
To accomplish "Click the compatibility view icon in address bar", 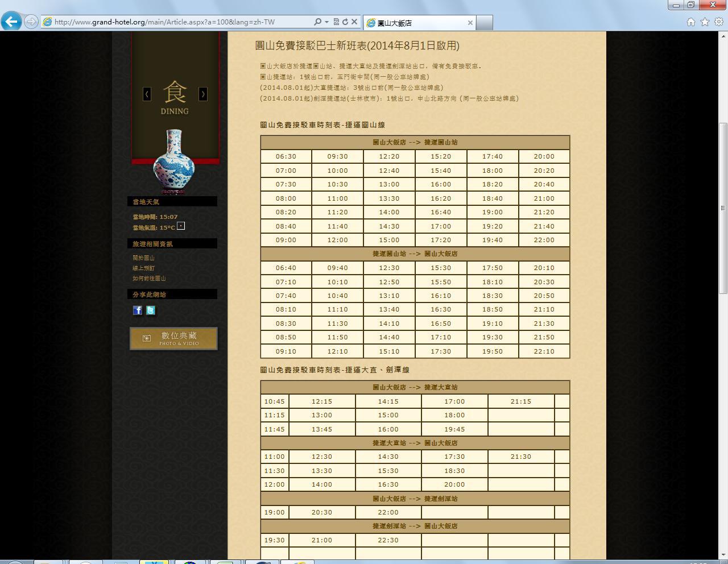I will (x=336, y=22).
